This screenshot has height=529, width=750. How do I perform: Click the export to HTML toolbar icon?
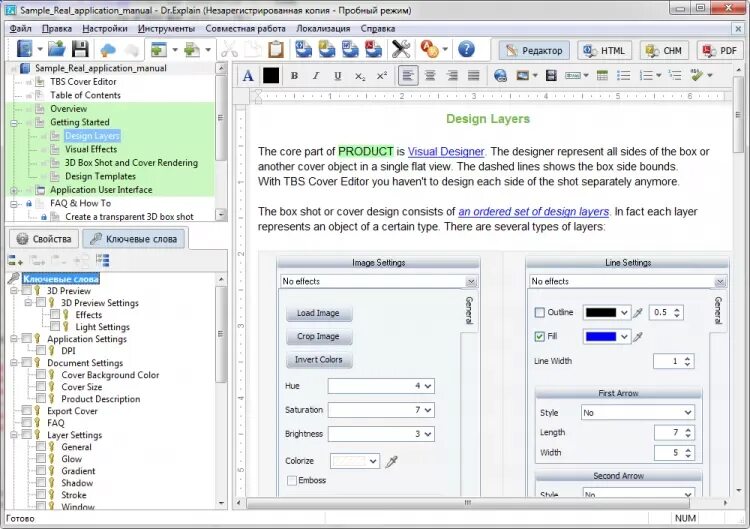[x=303, y=49]
